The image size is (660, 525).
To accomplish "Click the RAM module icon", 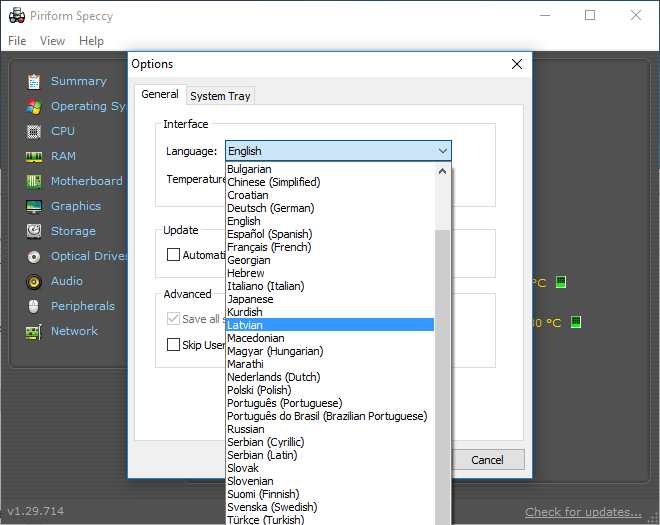I will [34, 157].
